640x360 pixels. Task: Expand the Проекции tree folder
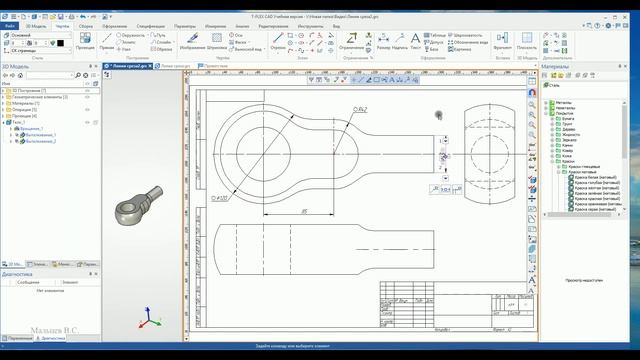click(3, 116)
